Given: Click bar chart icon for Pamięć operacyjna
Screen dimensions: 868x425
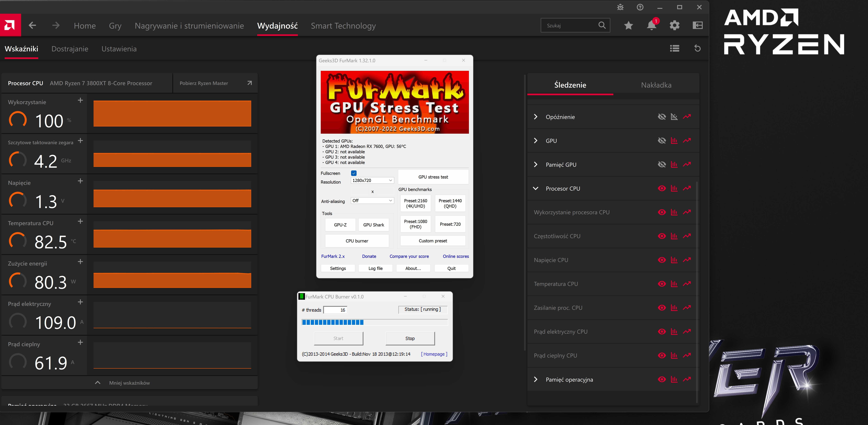Looking at the screenshot, I should [674, 379].
